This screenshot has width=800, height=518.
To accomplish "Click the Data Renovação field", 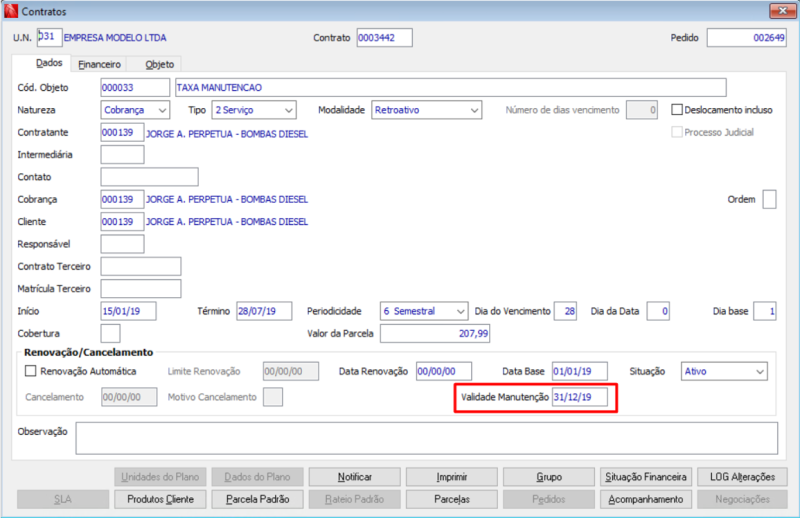I will click(444, 371).
